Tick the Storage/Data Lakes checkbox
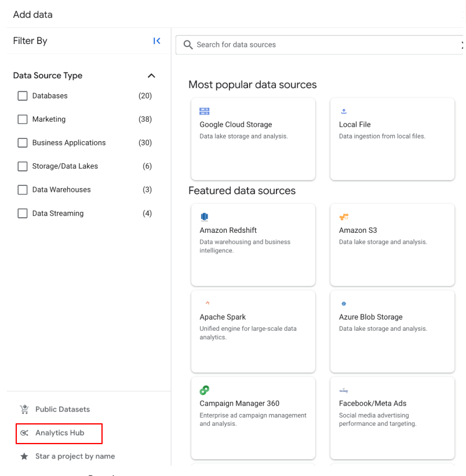The image size is (466, 476). [x=23, y=166]
